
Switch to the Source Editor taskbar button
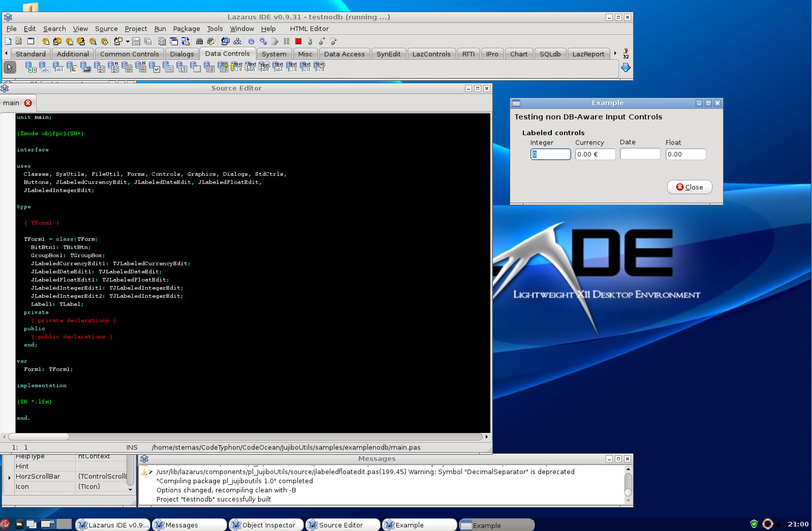pos(342,525)
